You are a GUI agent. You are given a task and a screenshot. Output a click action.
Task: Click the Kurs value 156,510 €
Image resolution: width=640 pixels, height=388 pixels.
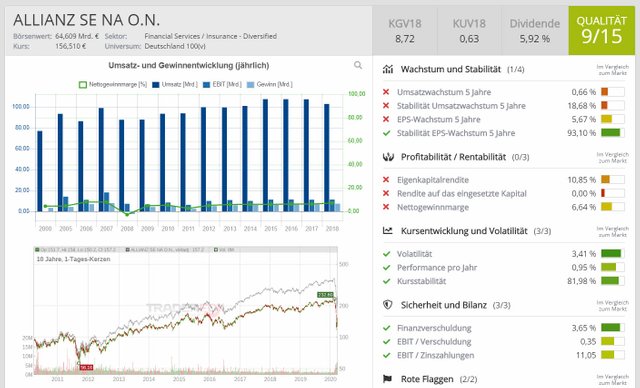point(71,46)
